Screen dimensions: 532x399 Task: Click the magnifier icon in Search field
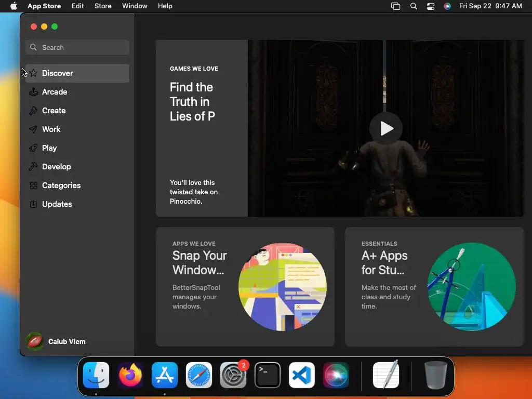point(33,47)
